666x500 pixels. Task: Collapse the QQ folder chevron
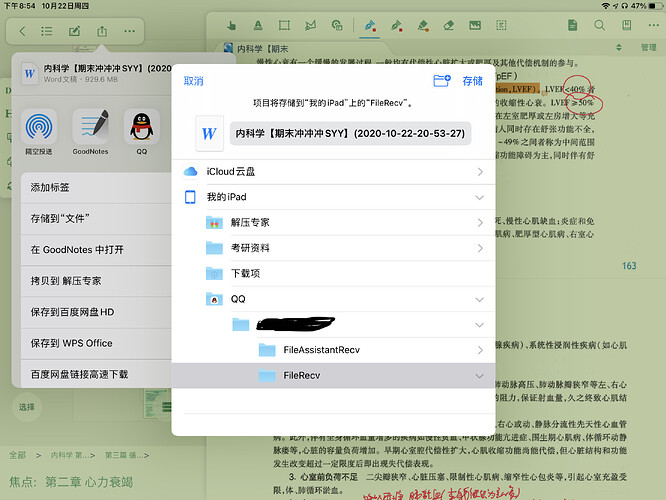tap(480, 299)
